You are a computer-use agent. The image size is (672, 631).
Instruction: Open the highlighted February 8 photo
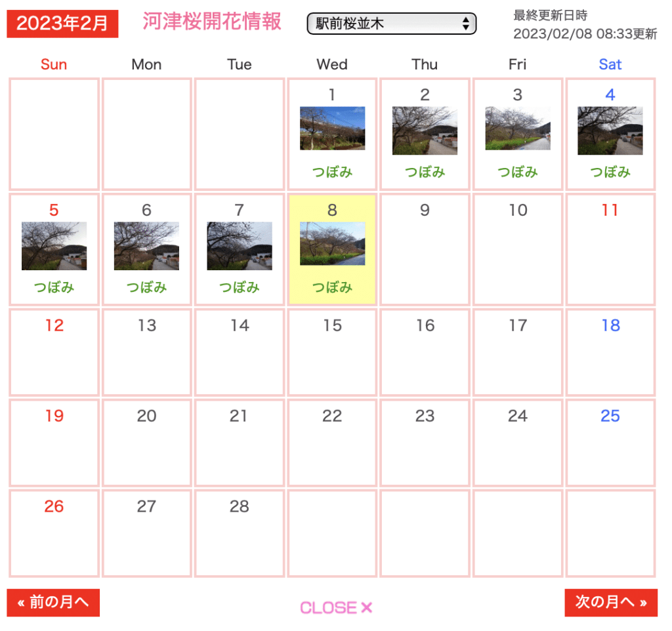click(332, 243)
